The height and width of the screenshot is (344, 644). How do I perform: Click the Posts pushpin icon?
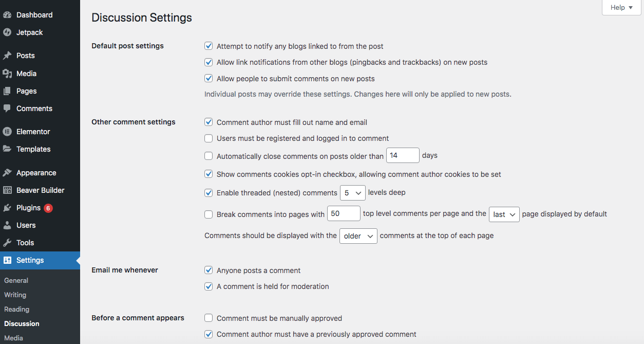point(7,56)
